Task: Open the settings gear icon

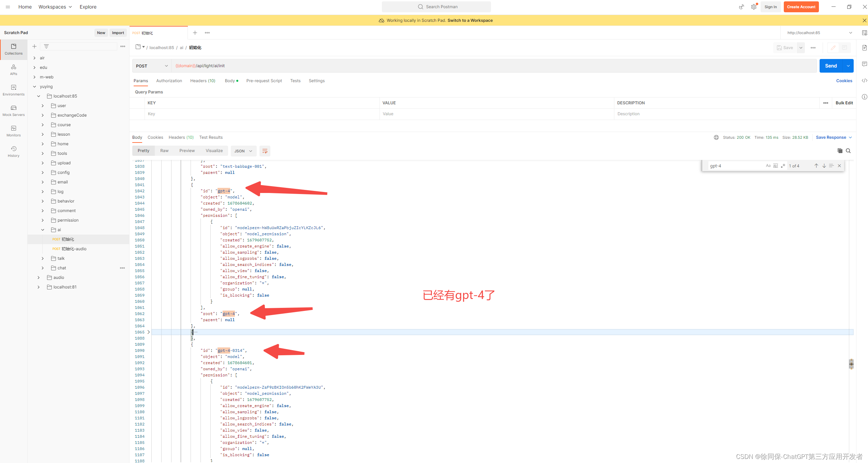Action: point(753,7)
